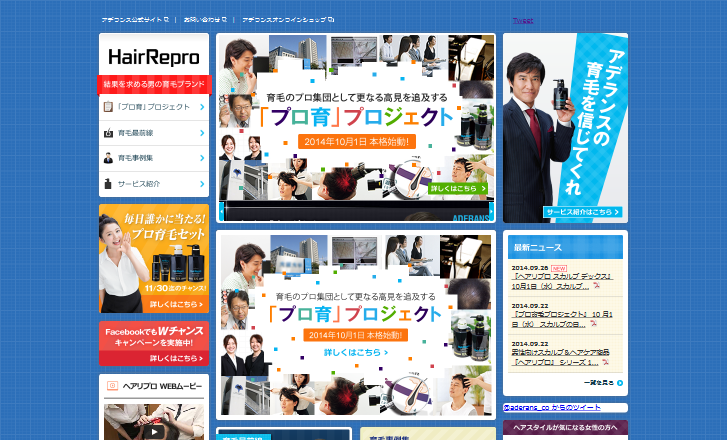The width and height of the screenshot is (727, 440).
Task: Click the green 詳しくはこちら button in the slideshow
Action: 458,188
